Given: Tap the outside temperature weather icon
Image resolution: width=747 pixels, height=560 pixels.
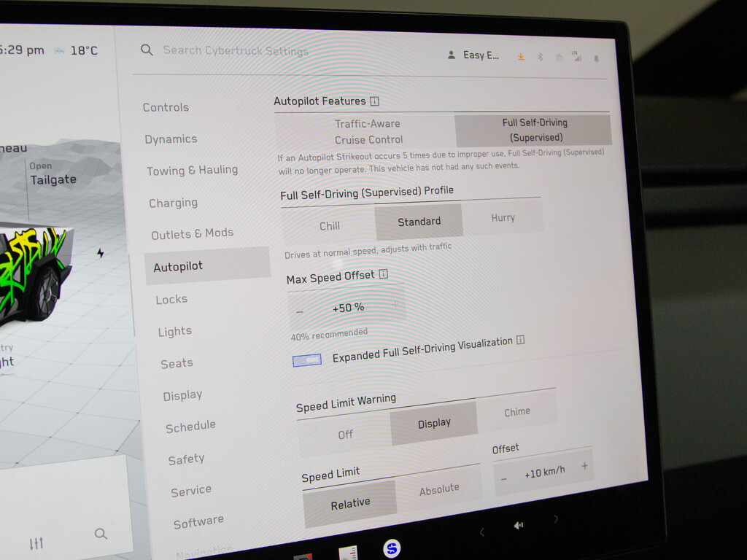Looking at the screenshot, I should pos(59,50).
